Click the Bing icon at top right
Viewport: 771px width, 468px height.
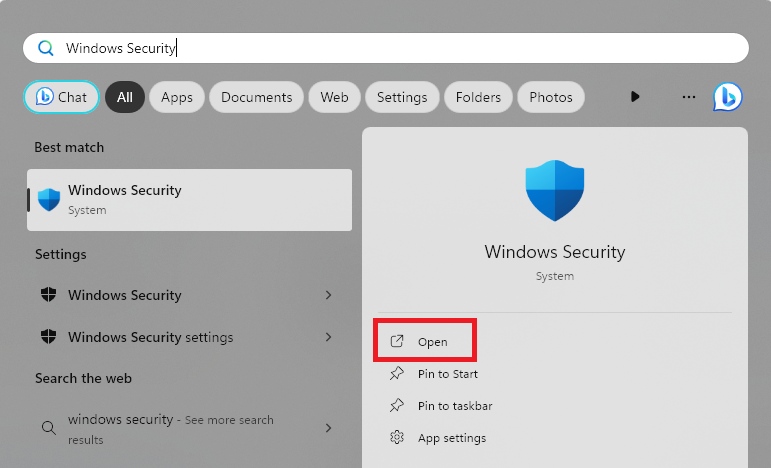727,97
